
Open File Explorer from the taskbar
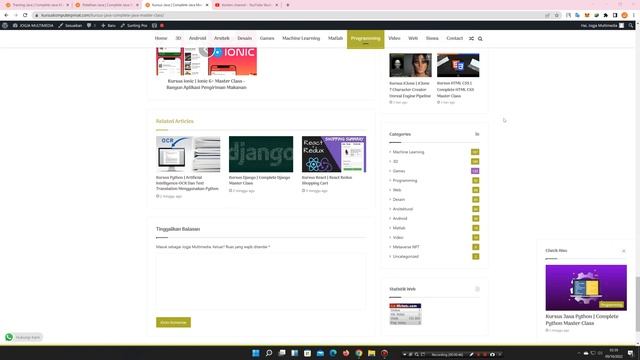click(x=371, y=353)
